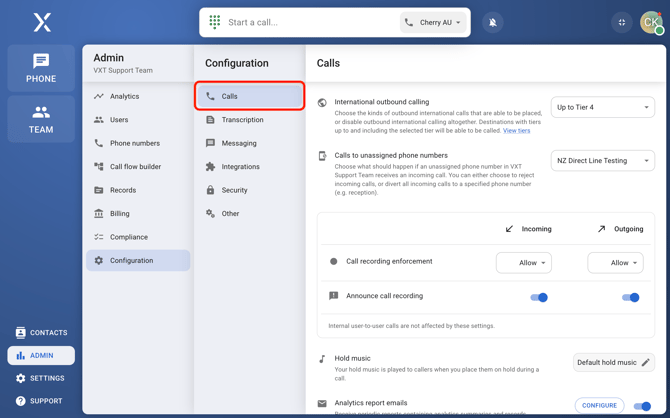Click the Admin bar chart icon

(21, 355)
